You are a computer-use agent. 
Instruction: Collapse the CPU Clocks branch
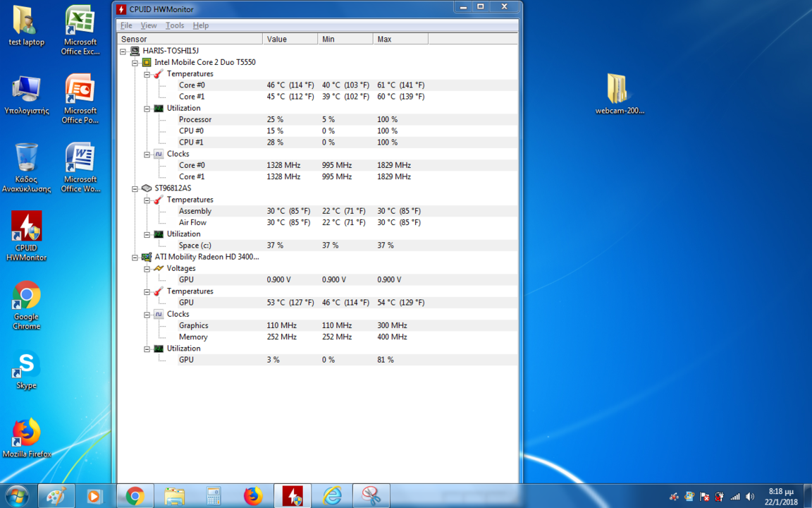(147, 154)
